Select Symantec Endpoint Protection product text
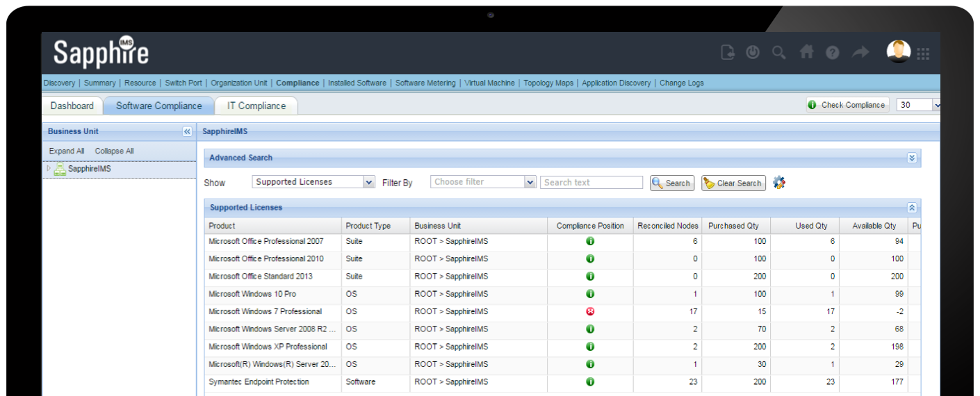 (259, 381)
